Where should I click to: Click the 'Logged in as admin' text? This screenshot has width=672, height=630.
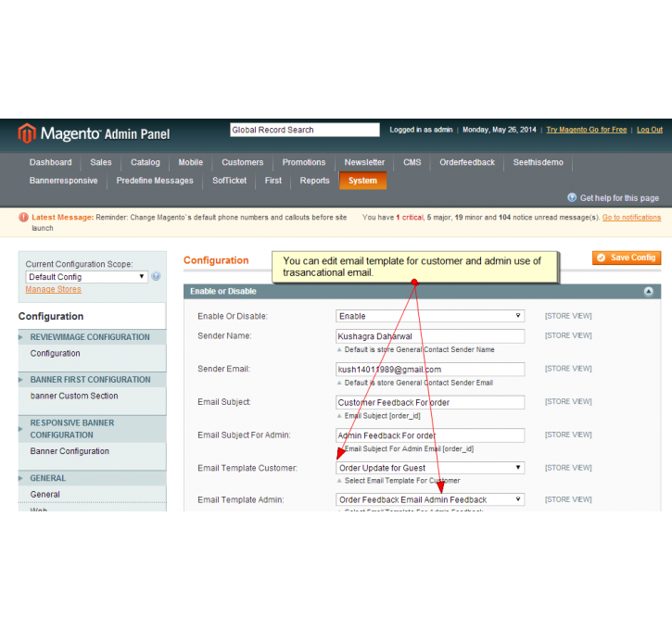[421, 130]
